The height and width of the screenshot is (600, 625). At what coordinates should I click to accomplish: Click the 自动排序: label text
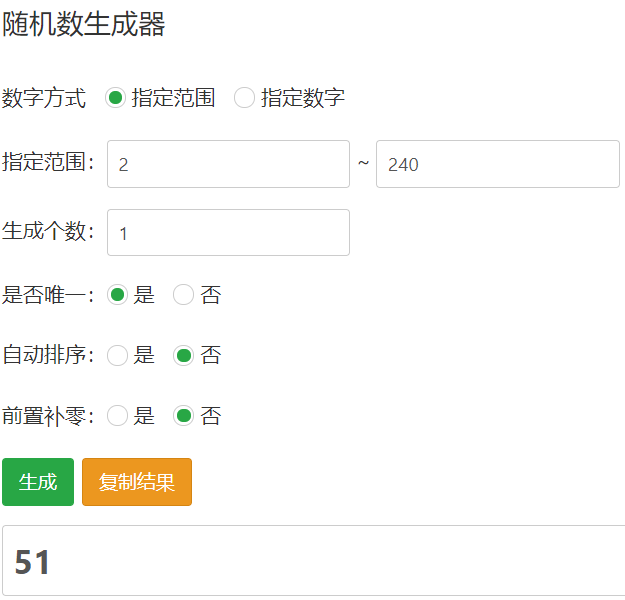(48, 355)
